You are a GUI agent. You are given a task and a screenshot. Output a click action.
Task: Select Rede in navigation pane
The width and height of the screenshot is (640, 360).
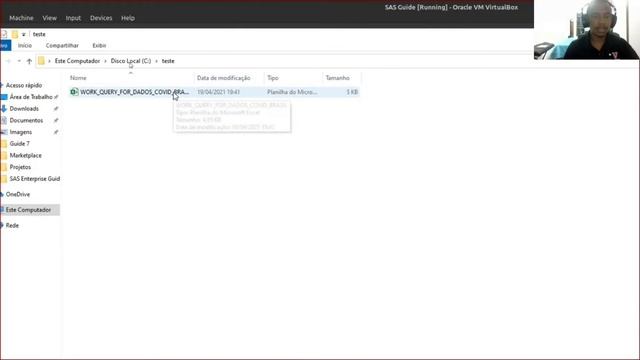coord(12,225)
